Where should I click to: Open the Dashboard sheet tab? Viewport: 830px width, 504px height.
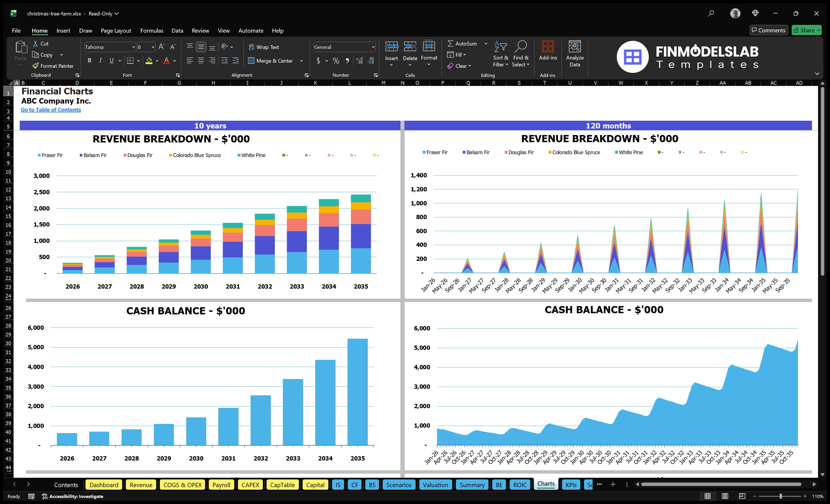pos(104,485)
